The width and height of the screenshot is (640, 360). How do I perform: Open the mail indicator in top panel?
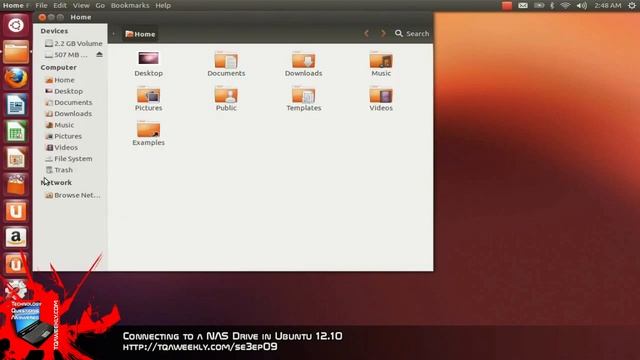[523, 5]
